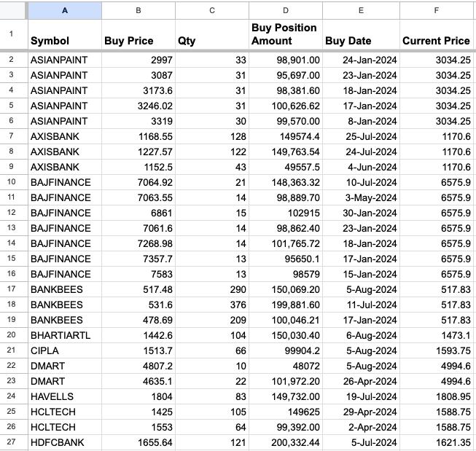The image size is (476, 451).
Task: Click amount cell 101,765.72
Action: coord(286,243)
